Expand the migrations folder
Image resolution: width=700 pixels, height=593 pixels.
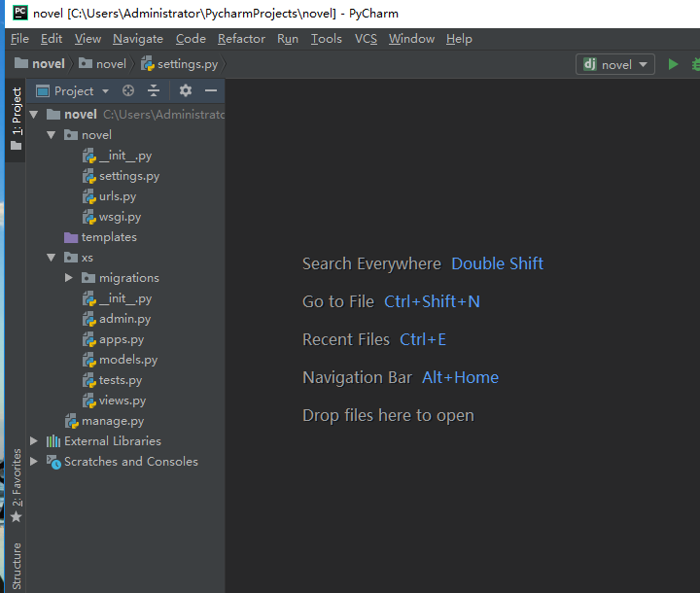tap(69, 278)
